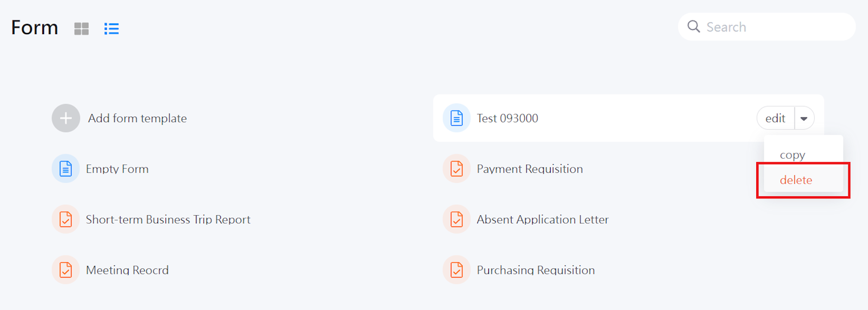Image resolution: width=868 pixels, height=310 pixels.
Task: Open the Payment Requisition form
Action: tap(529, 169)
